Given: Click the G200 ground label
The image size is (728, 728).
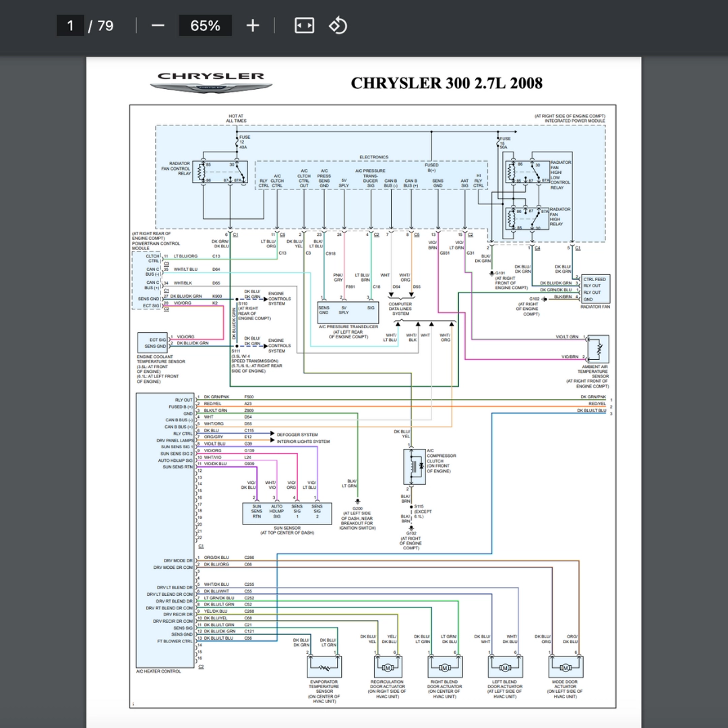Looking at the screenshot, I should click(357, 508).
